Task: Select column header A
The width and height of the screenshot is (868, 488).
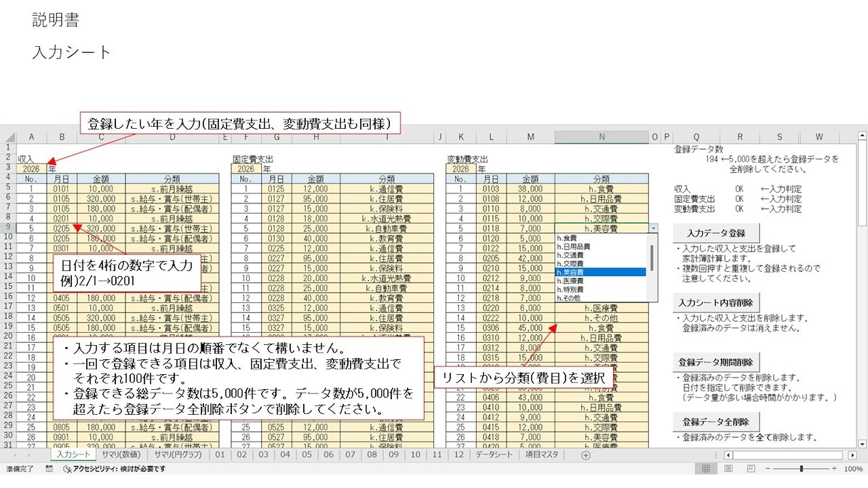Action: click(31, 137)
